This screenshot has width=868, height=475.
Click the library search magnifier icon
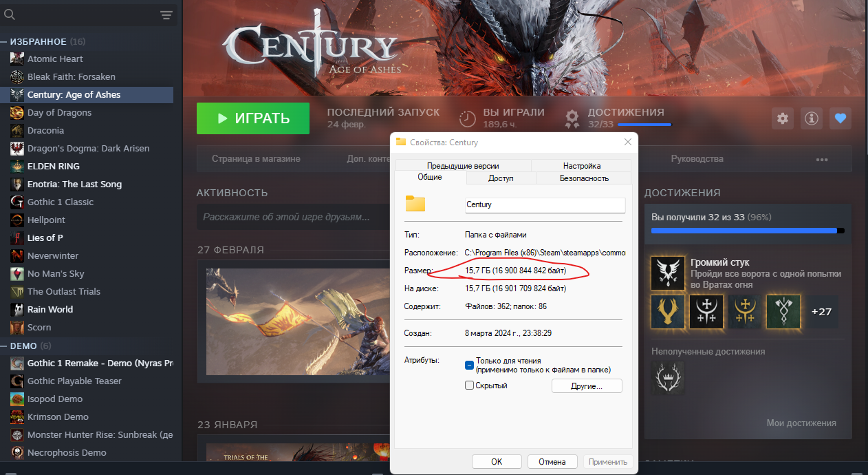click(x=9, y=14)
